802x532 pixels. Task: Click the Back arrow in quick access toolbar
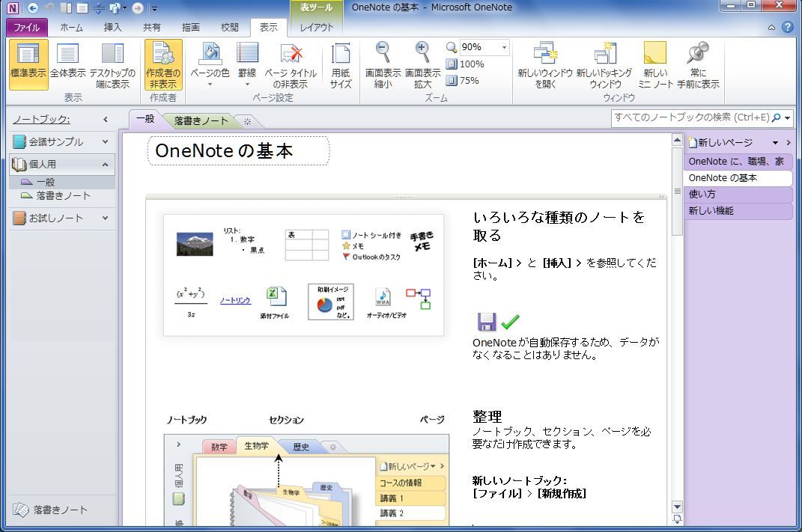[33, 7]
